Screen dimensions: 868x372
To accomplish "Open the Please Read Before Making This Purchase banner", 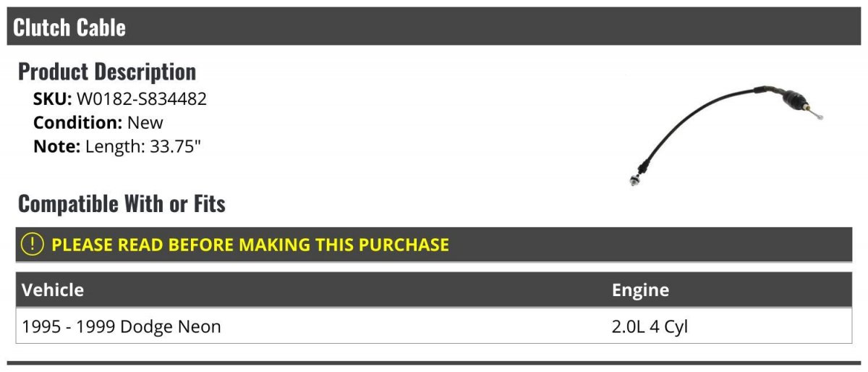I will coord(434,245).
